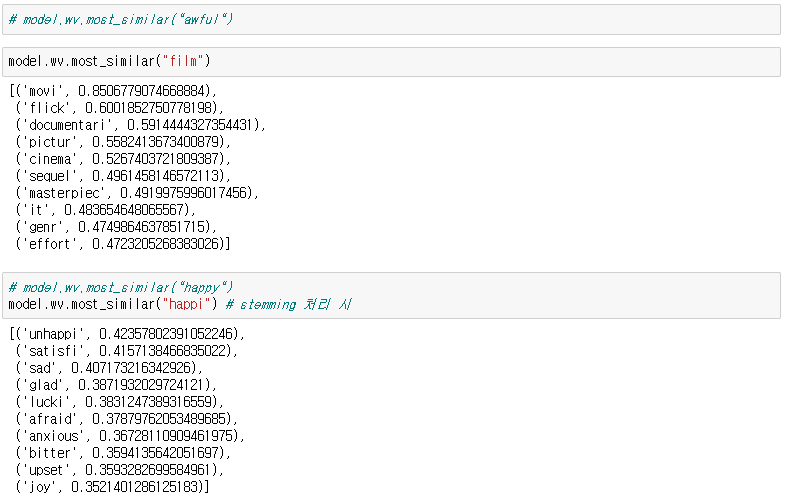Select the 'it' output row
Screen dimensions: 788x504
click(106, 210)
